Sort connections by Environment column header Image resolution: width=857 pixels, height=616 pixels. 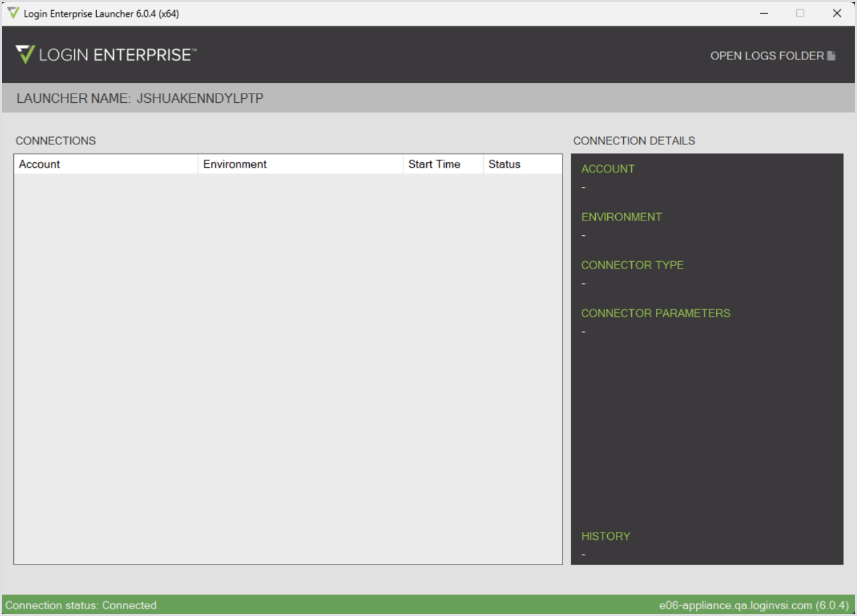coord(301,164)
